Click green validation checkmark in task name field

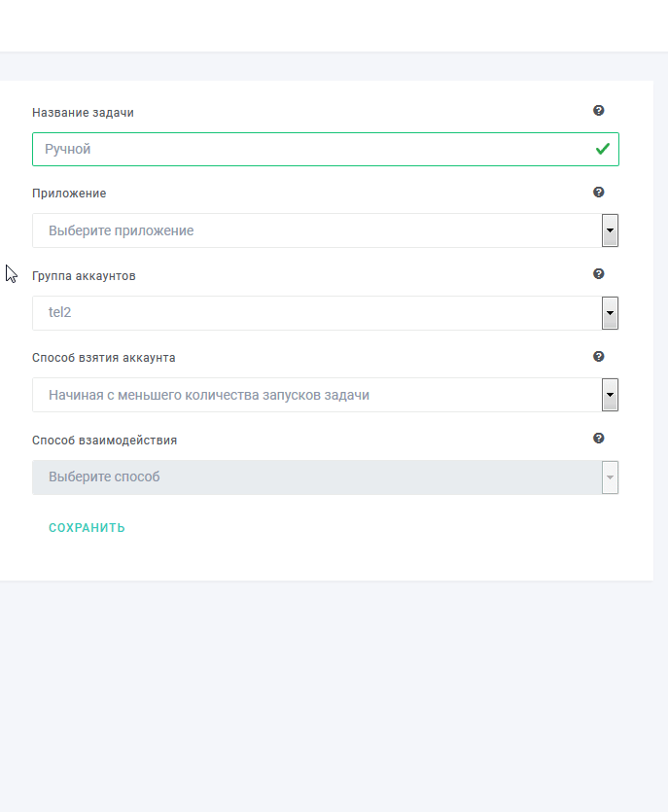coord(602,149)
